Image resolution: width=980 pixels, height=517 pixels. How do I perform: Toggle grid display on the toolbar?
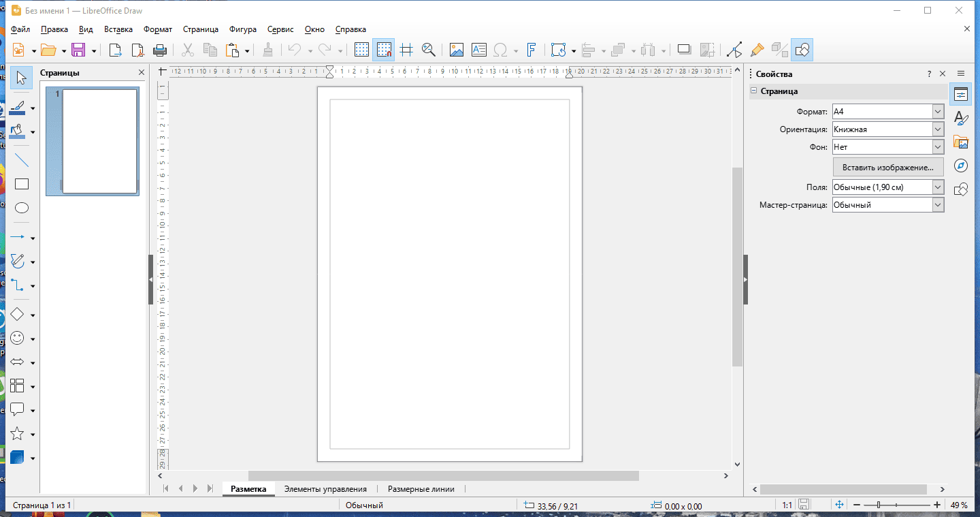[x=361, y=50]
